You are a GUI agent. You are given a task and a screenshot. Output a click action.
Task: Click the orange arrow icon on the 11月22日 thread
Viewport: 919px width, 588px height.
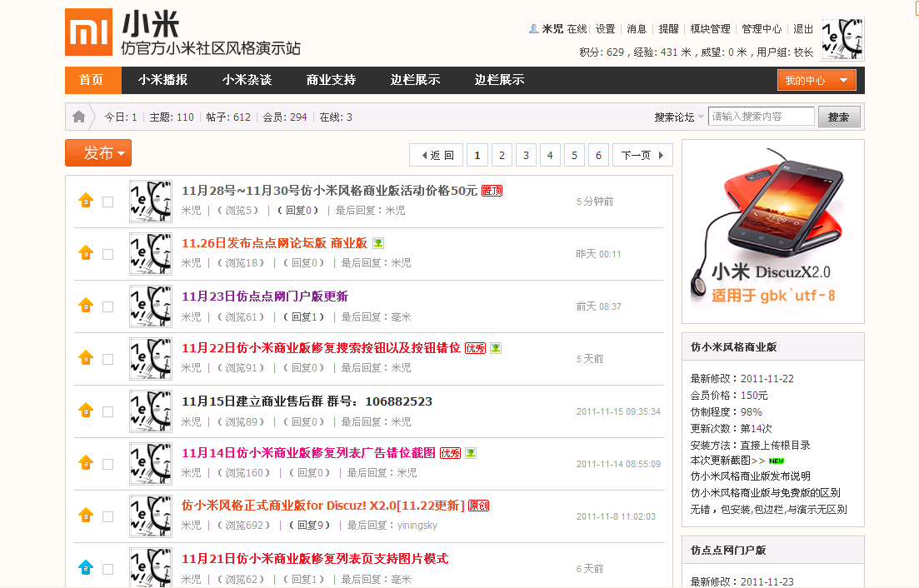coord(86,358)
